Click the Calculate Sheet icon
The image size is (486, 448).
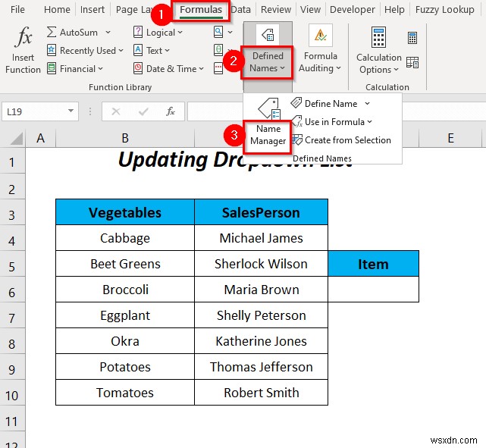point(412,62)
